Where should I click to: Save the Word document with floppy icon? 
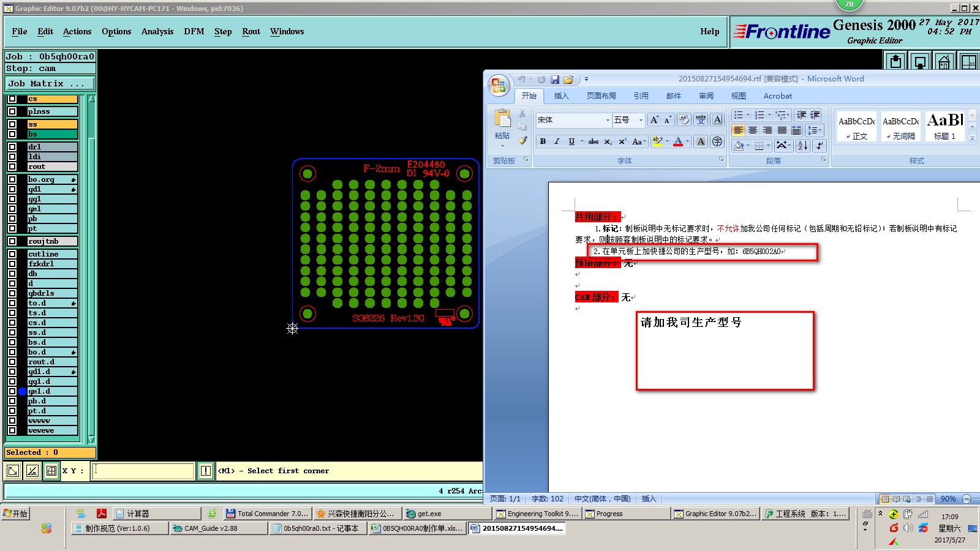(x=555, y=80)
